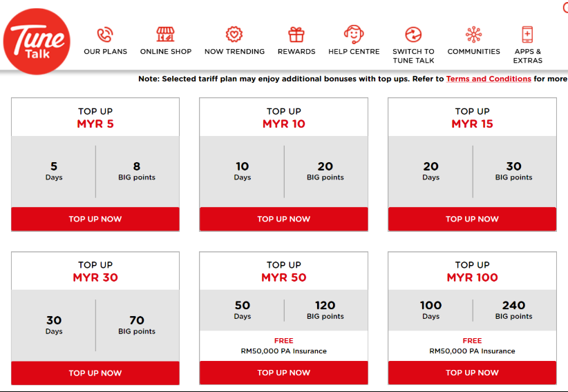Click the 240 BIG points value

(513, 310)
